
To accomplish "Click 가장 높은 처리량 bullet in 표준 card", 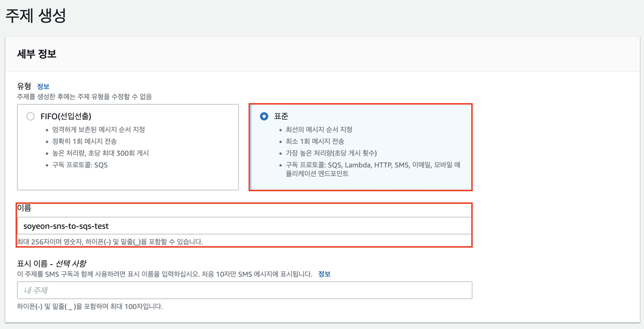I will [x=331, y=153].
